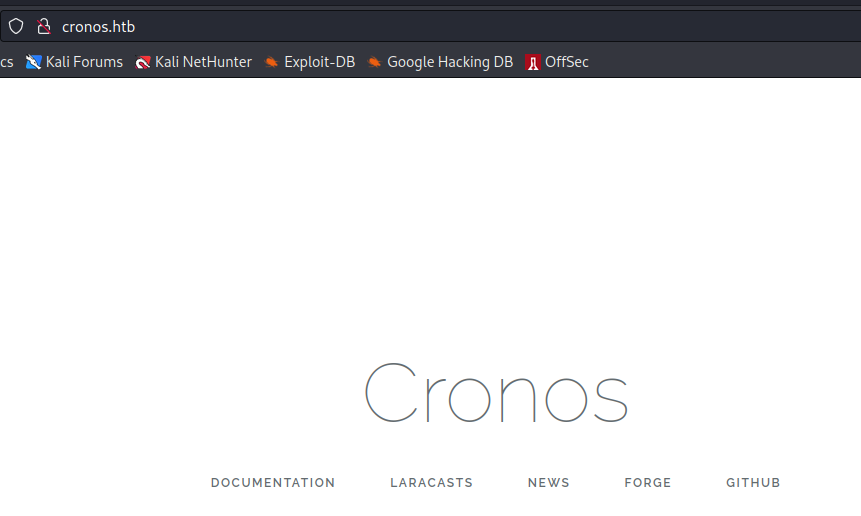This screenshot has height=516, width=861.
Task: Open the cut-off bookmark ending in "cs"
Action: click(6, 62)
